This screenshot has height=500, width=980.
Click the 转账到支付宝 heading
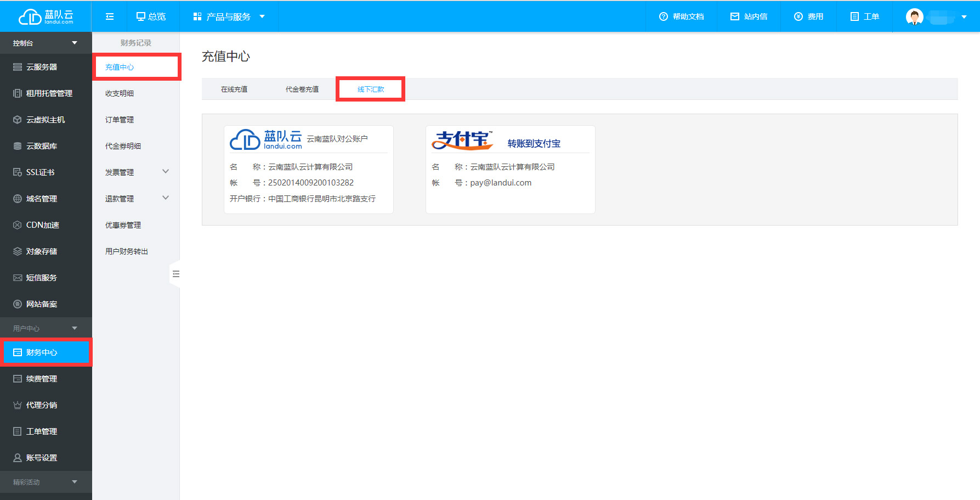click(x=534, y=143)
